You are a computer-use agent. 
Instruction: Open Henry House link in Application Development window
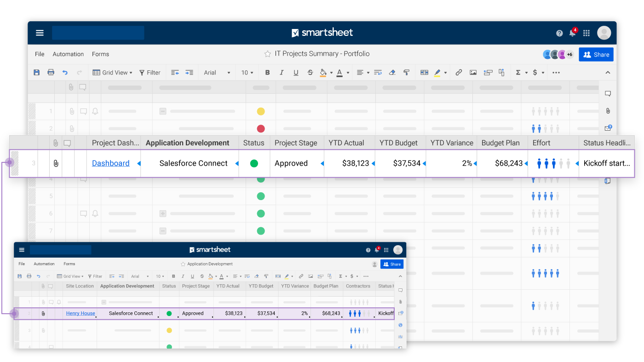[x=80, y=313]
